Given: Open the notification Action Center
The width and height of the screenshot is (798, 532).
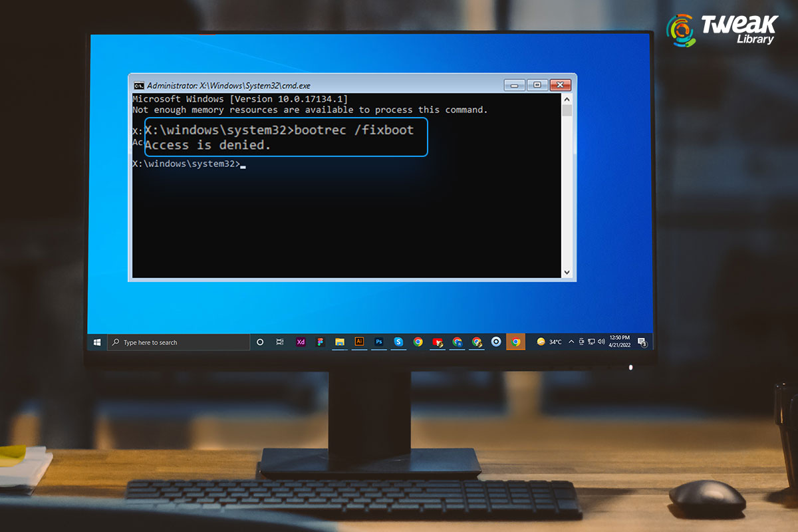Looking at the screenshot, I should tap(642, 342).
